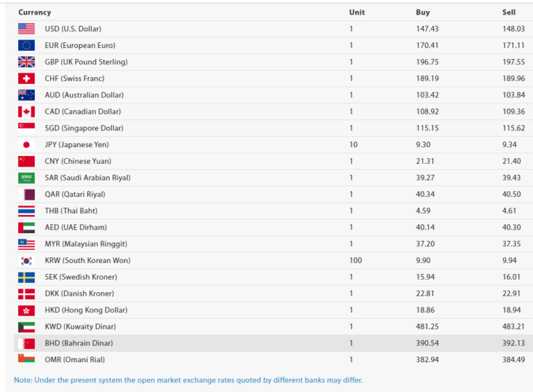Click the Swiss flag icon

click(26, 78)
